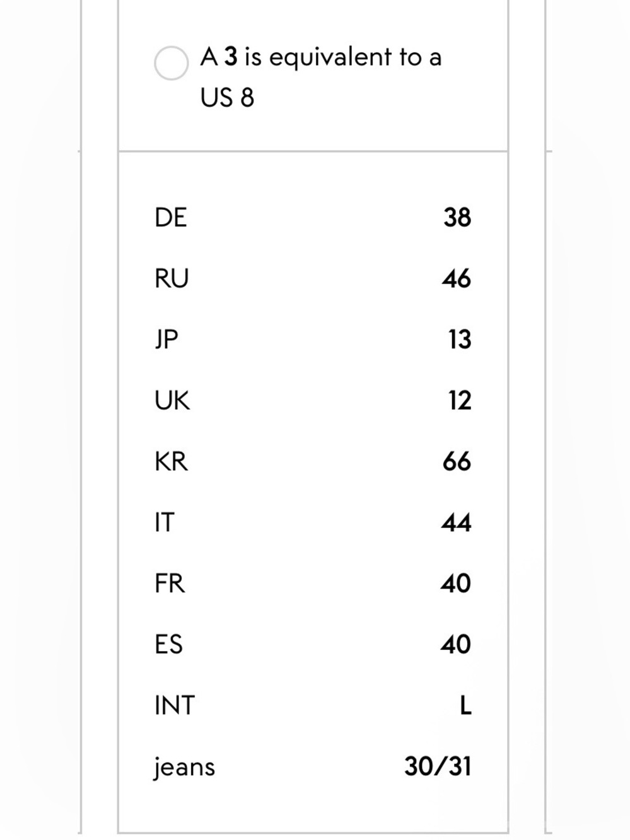Click the jeans size row label
The width and height of the screenshot is (630, 840).
[185, 768]
